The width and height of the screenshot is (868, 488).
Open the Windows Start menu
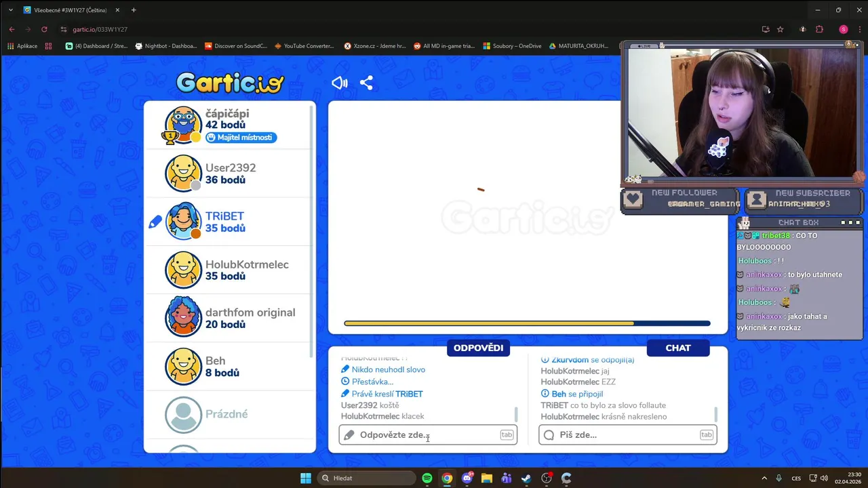(306, 478)
